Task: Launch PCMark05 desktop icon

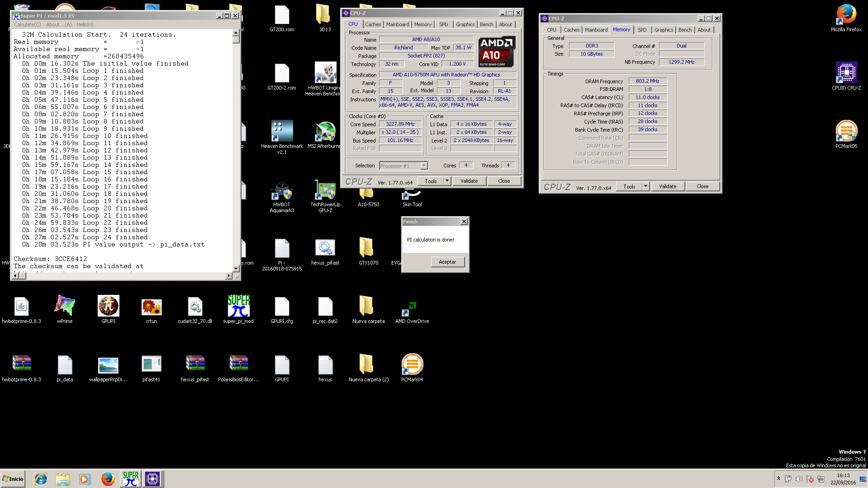Action: [x=846, y=134]
